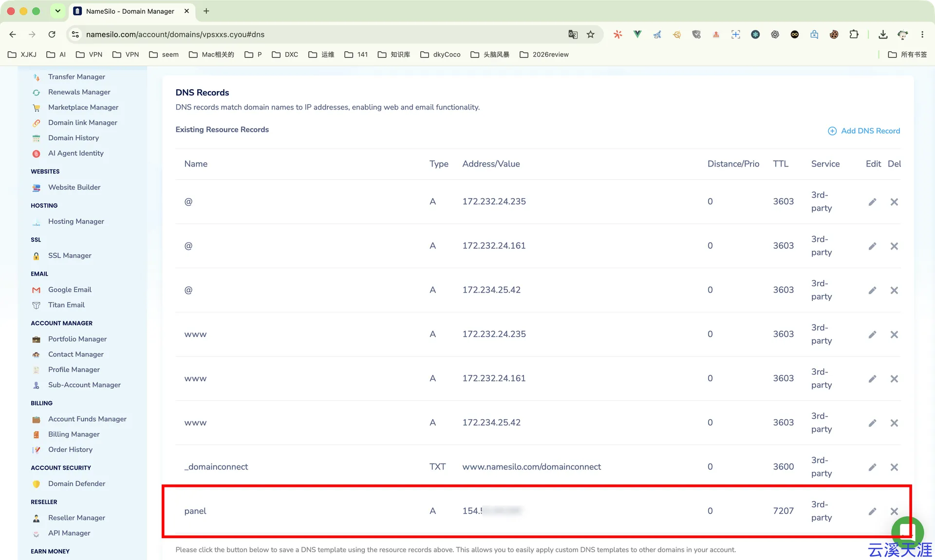The width and height of the screenshot is (935, 560).
Task: Open AI Agent Identity
Action: tap(75, 153)
